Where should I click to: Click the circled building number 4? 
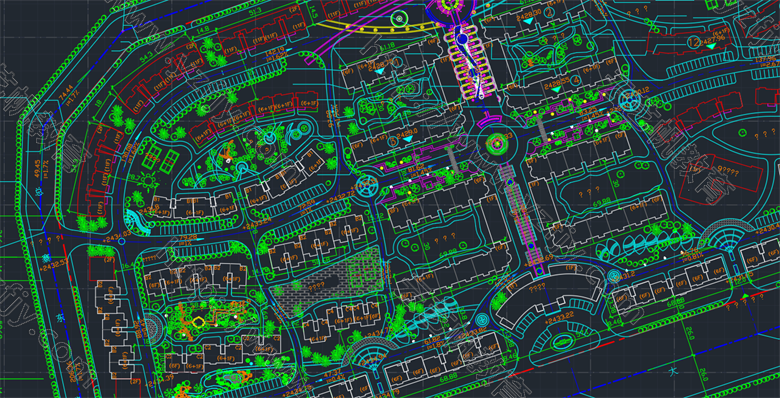[x=576, y=80]
